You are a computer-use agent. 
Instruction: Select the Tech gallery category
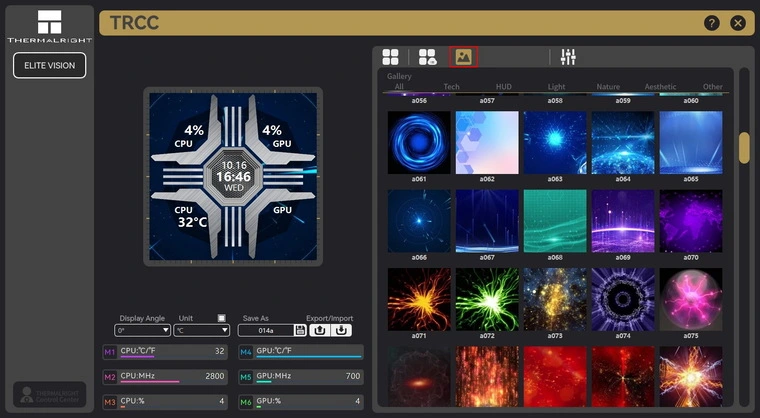pos(451,87)
